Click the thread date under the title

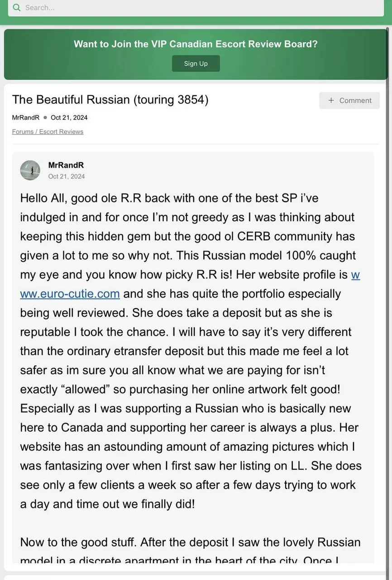click(69, 117)
